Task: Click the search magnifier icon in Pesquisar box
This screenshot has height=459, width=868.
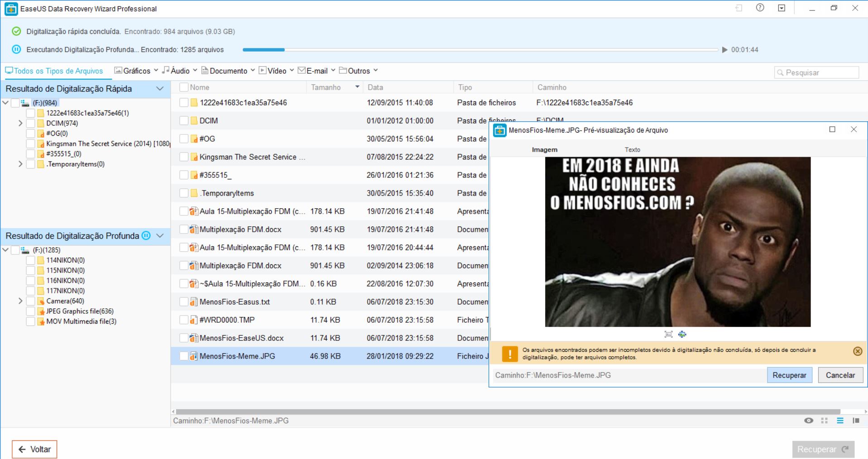Action: 780,72
